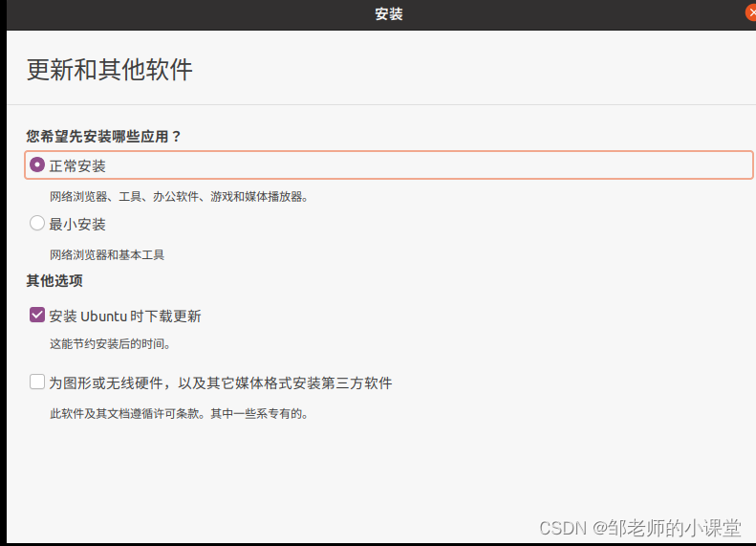Click the 最小安装 label text

click(x=77, y=225)
